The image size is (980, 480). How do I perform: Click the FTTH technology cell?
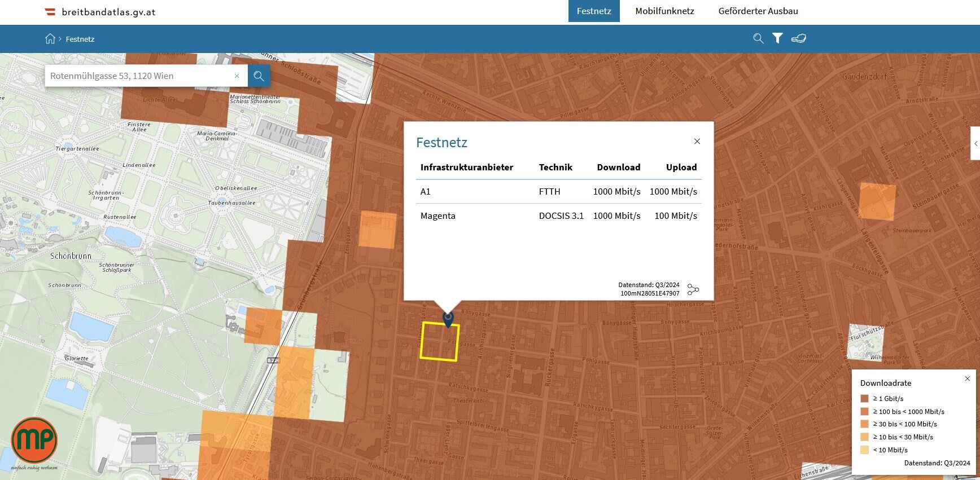550,192
